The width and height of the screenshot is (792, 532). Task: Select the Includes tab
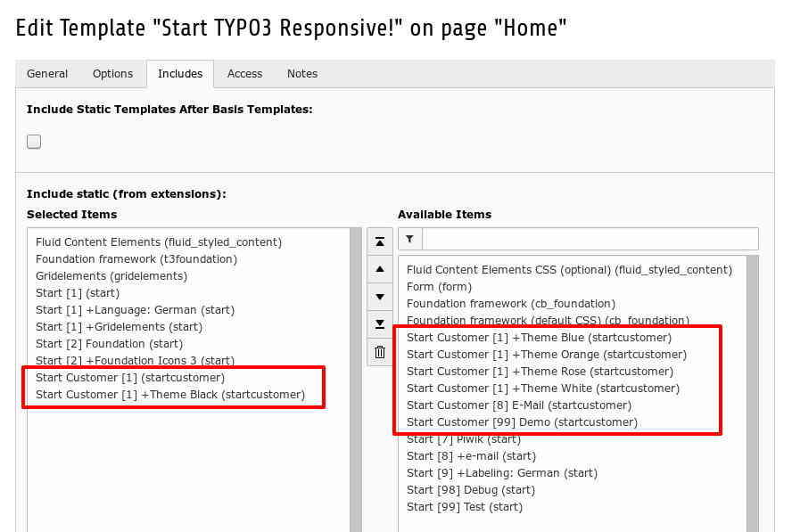(180, 74)
